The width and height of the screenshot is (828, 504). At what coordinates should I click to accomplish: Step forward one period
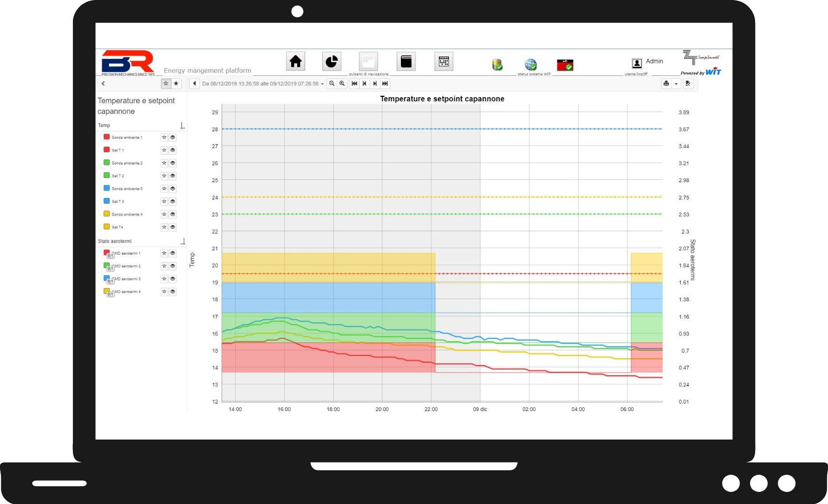click(x=375, y=84)
